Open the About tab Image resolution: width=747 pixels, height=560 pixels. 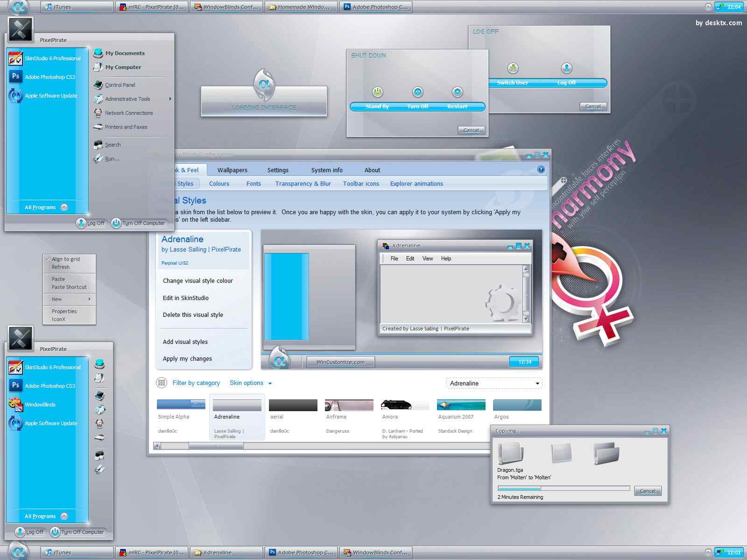[x=372, y=170]
